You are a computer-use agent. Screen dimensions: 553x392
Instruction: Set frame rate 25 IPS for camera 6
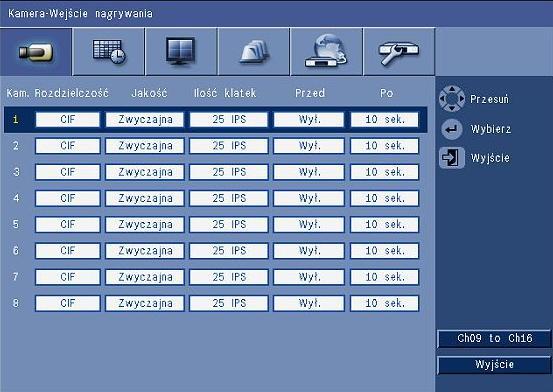click(x=229, y=251)
